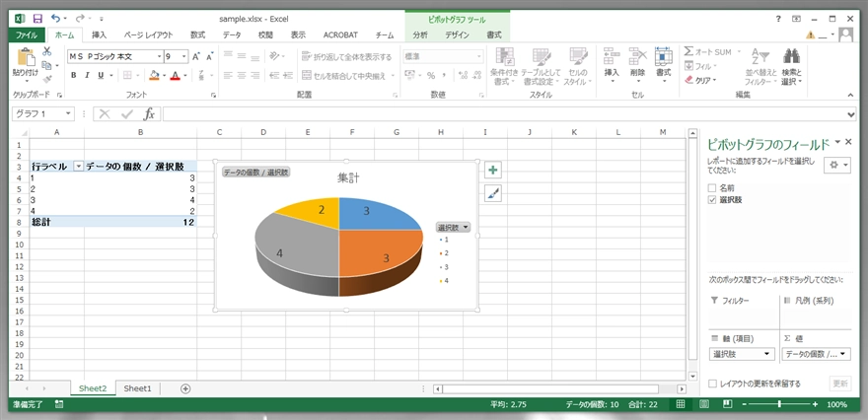Click the new sheet plus button
868x420 pixels.
tap(185, 388)
